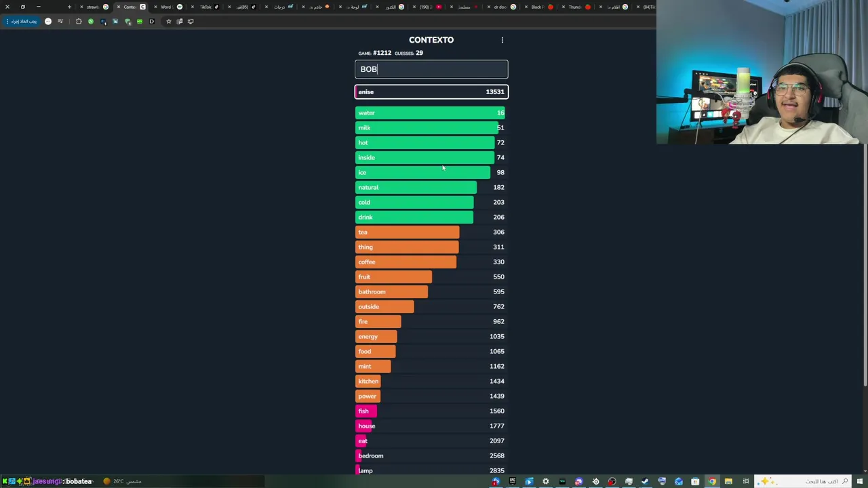
Task: Click the extension icon labeled D
Action: [x=152, y=21]
